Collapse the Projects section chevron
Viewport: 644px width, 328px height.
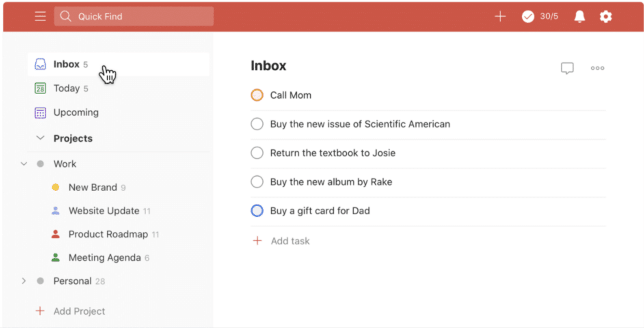tap(40, 138)
